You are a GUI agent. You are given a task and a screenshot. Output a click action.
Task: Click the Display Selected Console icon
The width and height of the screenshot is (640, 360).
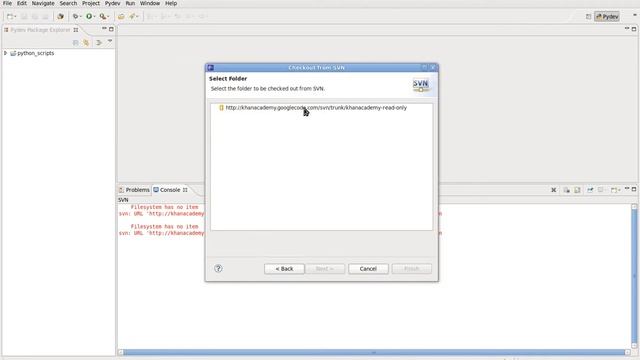point(600,190)
